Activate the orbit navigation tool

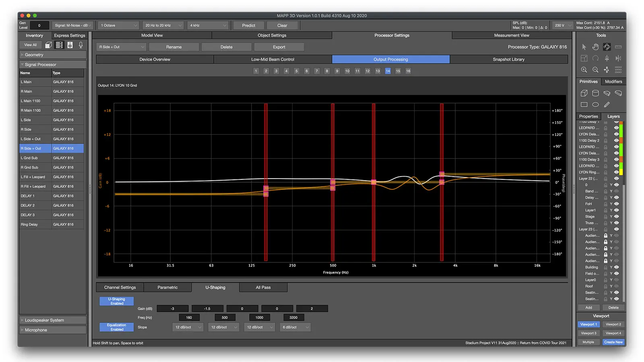pyautogui.click(x=607, y=47)
